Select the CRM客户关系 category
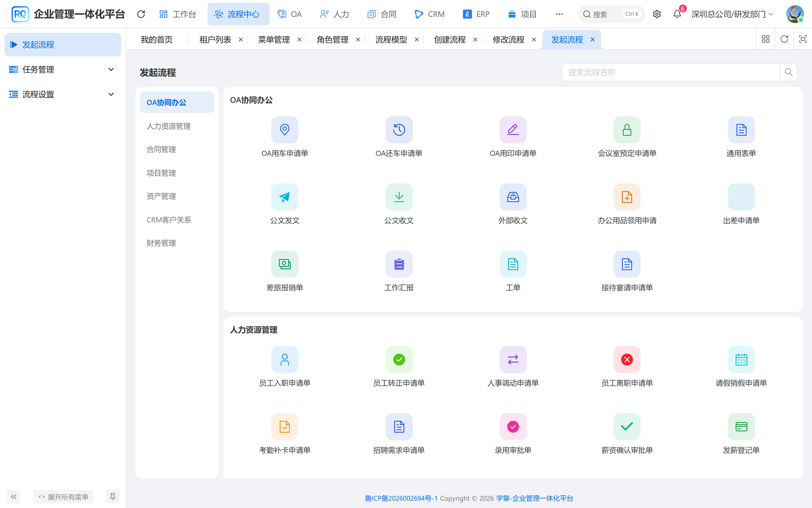Image resolution: width=812 pixels, height=508 pixels. click(x=177, y=220)
